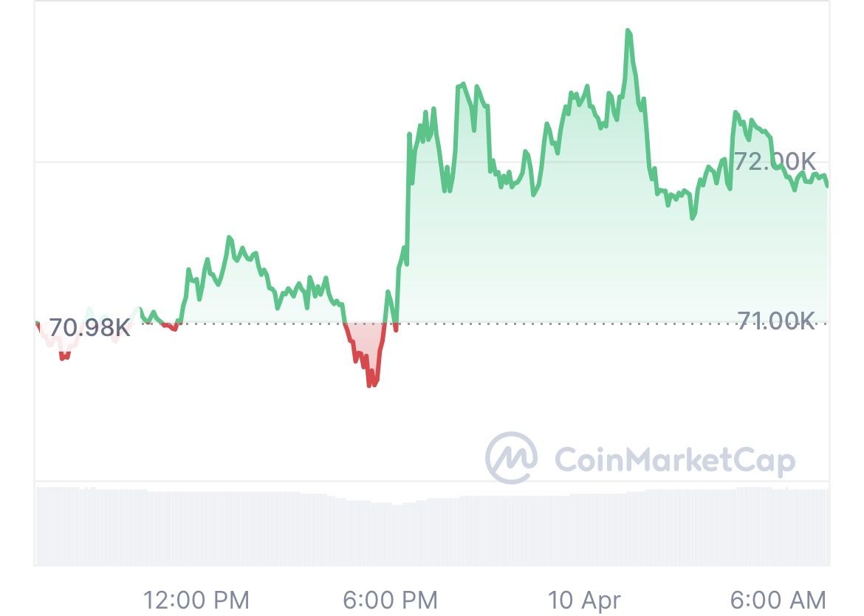Screen dimensions: 864x616
Task: Click the CoinMarketCap watermark text
Action: (675, 460)
